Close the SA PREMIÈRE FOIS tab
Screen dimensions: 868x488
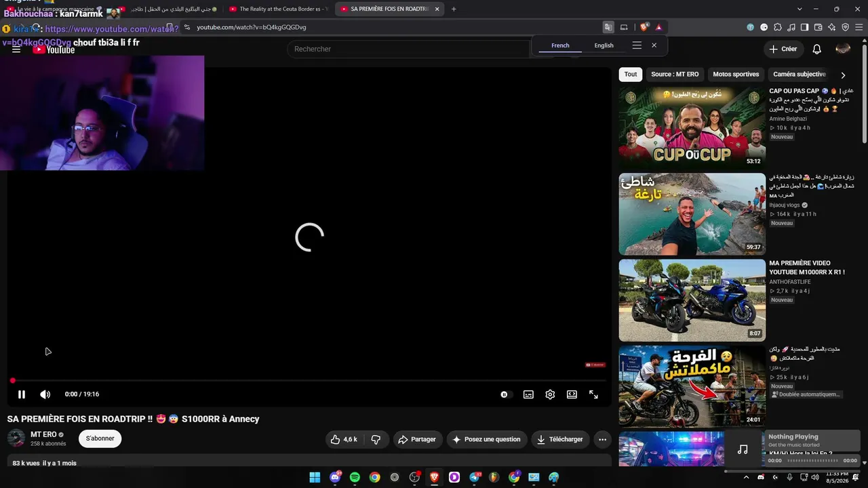[x=437, y=9]
